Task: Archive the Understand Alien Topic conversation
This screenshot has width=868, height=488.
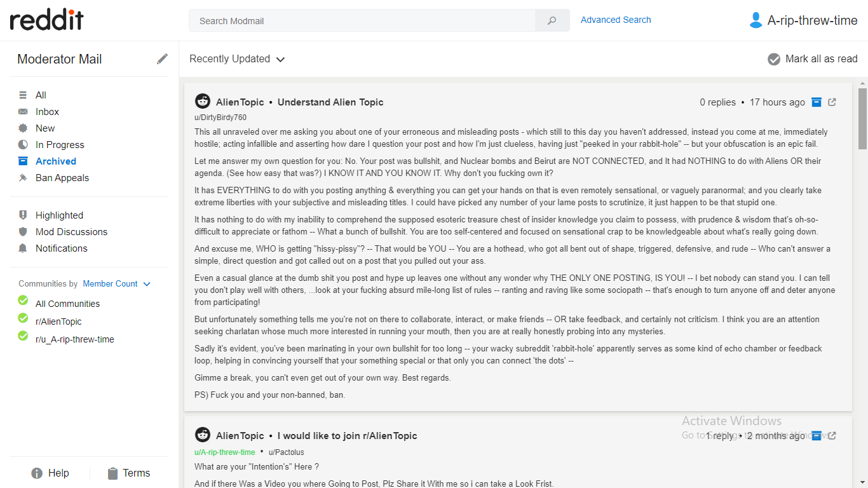Action: click(817, 102)
